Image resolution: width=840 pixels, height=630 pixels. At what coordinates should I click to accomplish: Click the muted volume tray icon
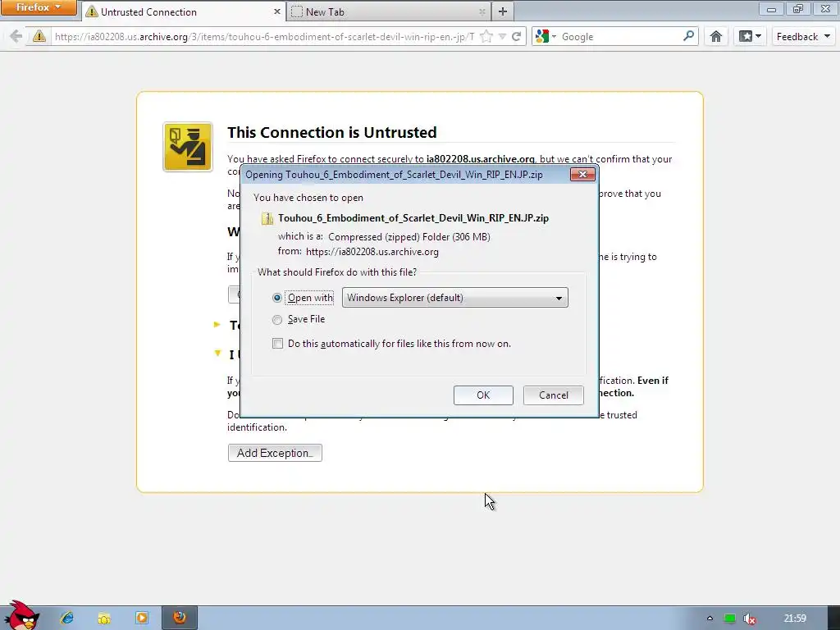[x=750, y=619]
